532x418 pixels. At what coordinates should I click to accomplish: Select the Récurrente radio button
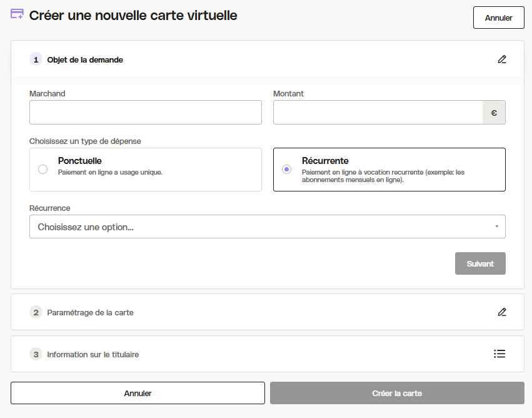287,169
